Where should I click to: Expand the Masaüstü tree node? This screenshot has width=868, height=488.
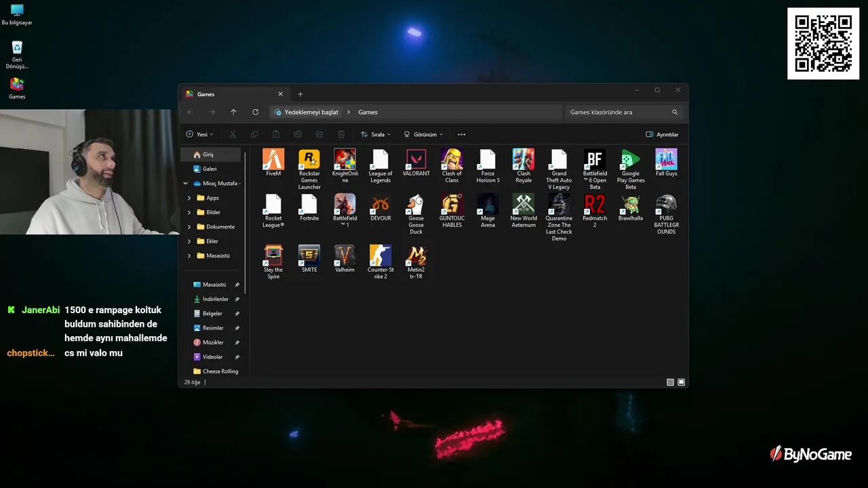pos(189,256)
